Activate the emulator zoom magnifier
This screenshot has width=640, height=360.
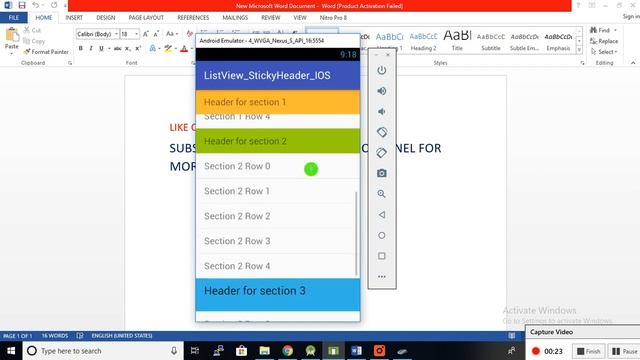pos(382,194)
